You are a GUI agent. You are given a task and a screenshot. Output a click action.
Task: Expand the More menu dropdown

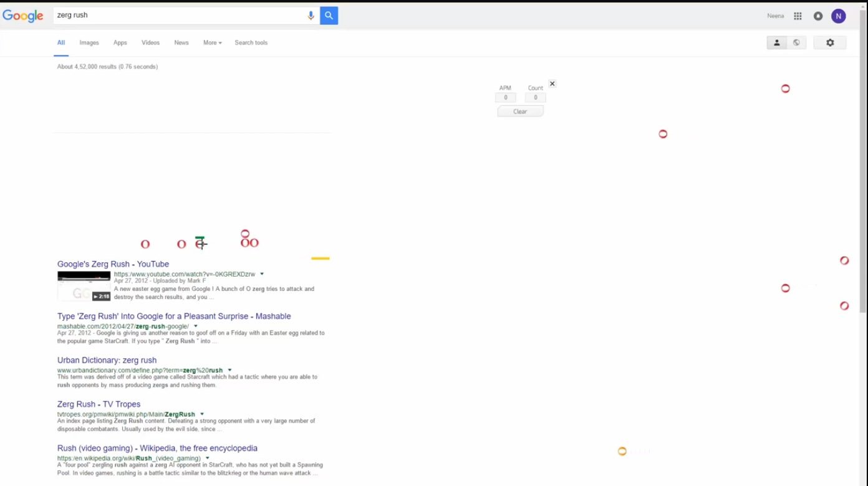(x=212, y=42)
